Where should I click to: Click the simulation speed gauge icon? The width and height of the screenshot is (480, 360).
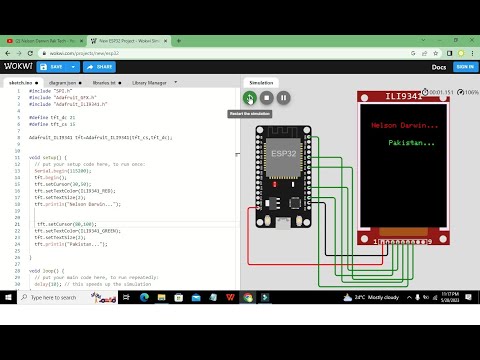pos(460,92)
